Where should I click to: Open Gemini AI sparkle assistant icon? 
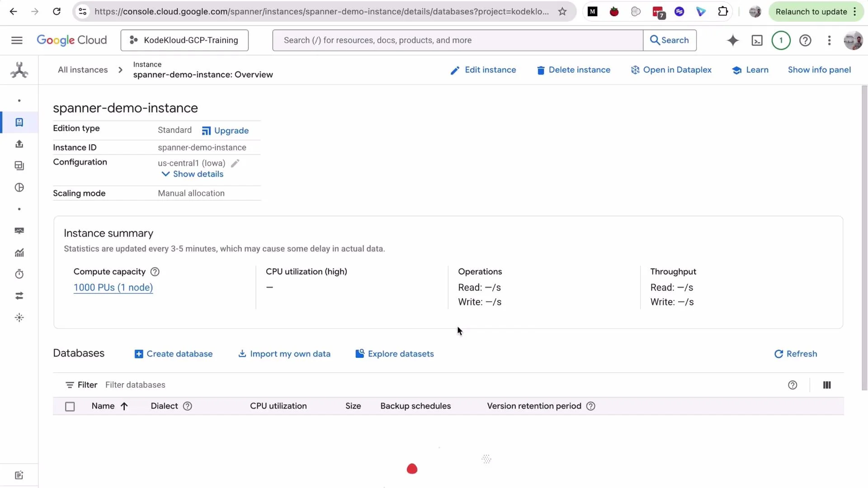click(x=733, y=40)
